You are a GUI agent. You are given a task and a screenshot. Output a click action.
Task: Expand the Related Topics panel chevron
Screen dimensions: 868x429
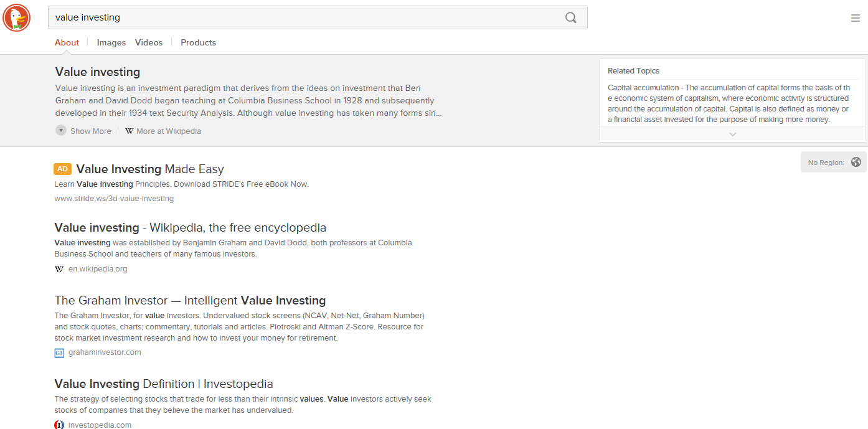pos(732,134)
